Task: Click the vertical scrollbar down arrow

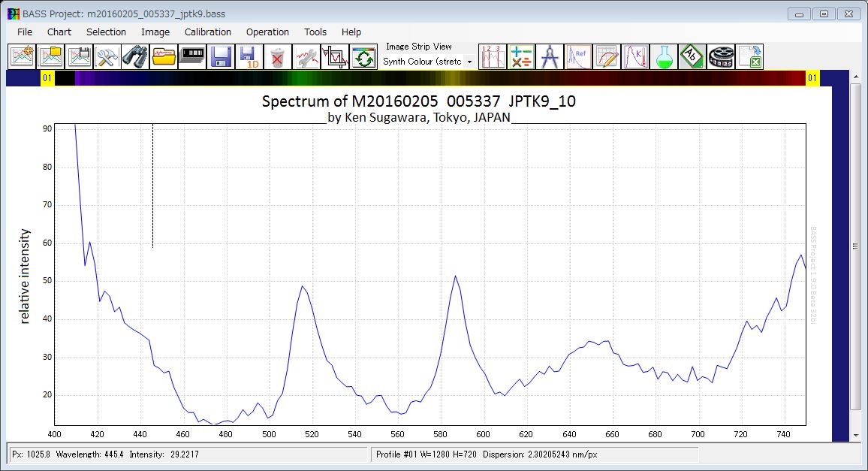Action: click(x=856, y=436)
